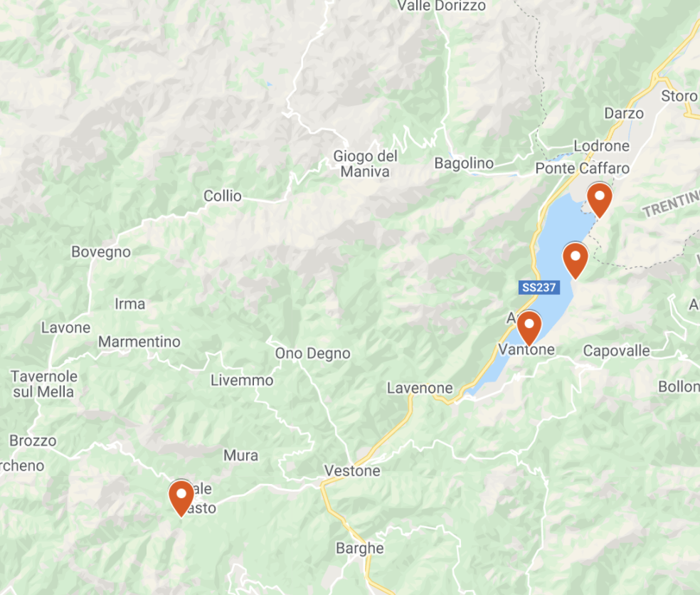Click the Collio place label
700x595 pixels.
pyautogui.click(x=223, y=196)
